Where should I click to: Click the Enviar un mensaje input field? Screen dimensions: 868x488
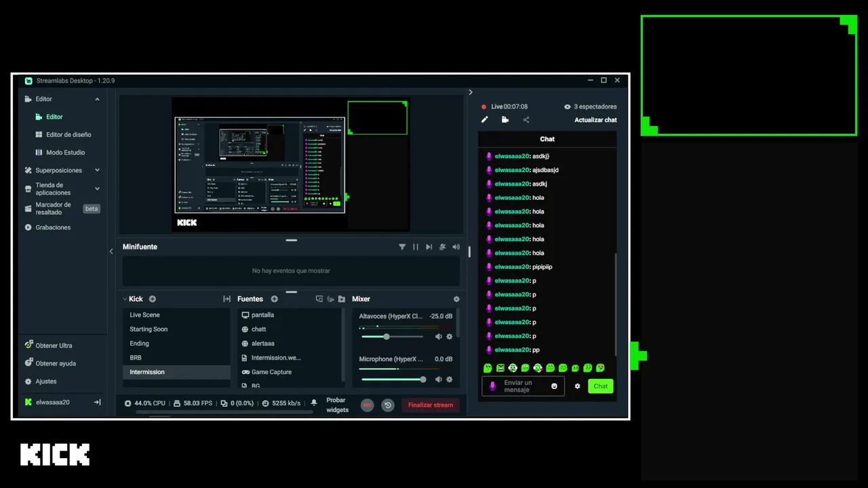523,386
